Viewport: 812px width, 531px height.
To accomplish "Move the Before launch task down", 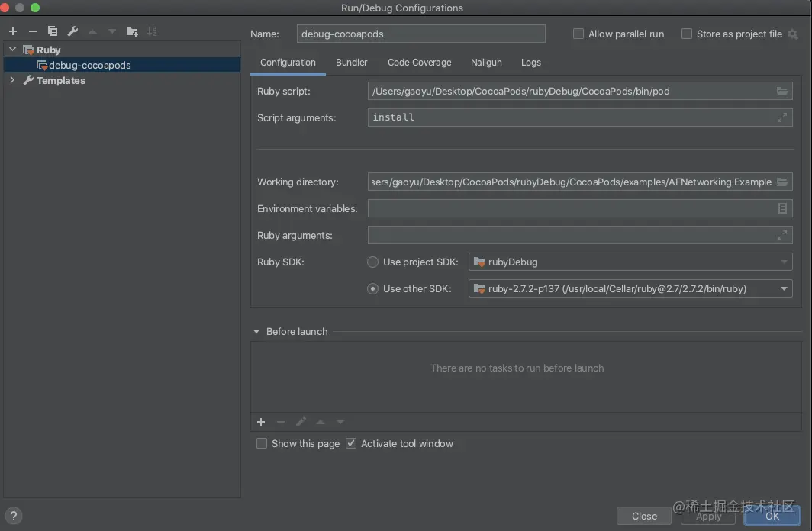I will (340, 422).
